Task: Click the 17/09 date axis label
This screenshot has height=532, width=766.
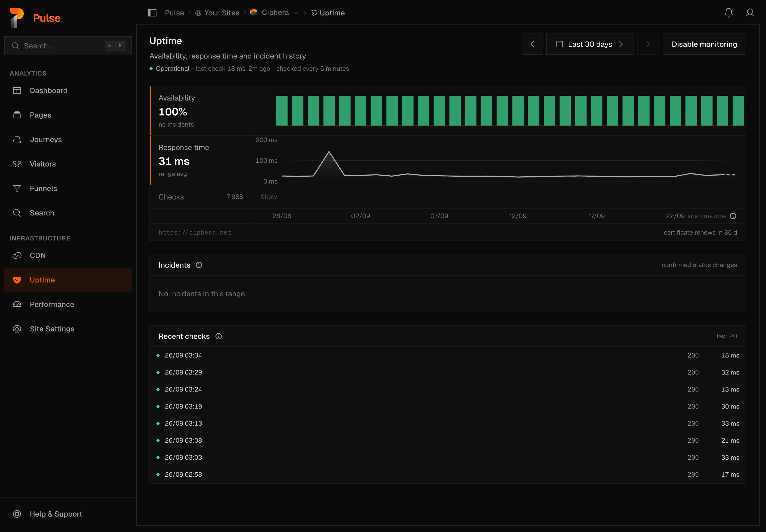Action: pyautogui.click(x=596, y=216)
